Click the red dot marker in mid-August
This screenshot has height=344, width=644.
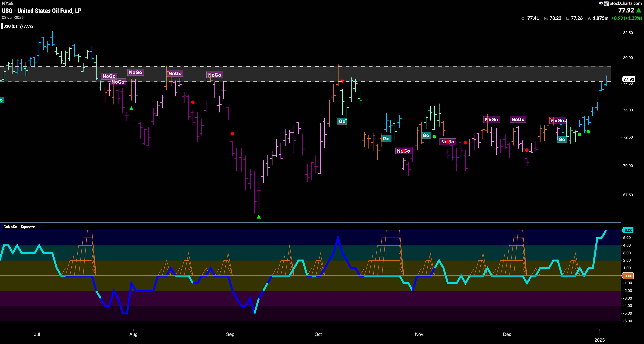[193, 102]
